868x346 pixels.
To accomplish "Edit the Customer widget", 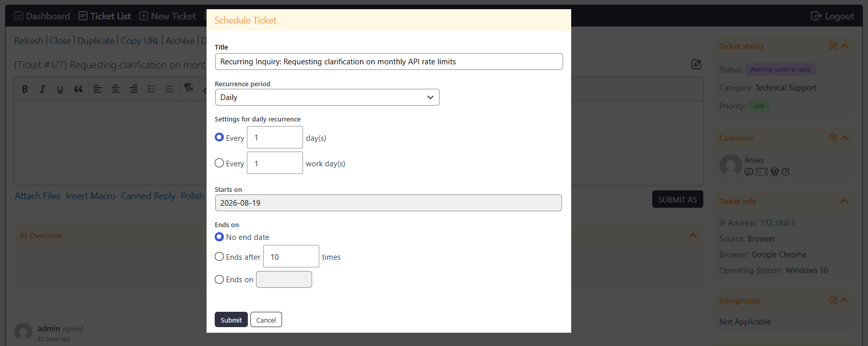I will [x=833, y=138].
